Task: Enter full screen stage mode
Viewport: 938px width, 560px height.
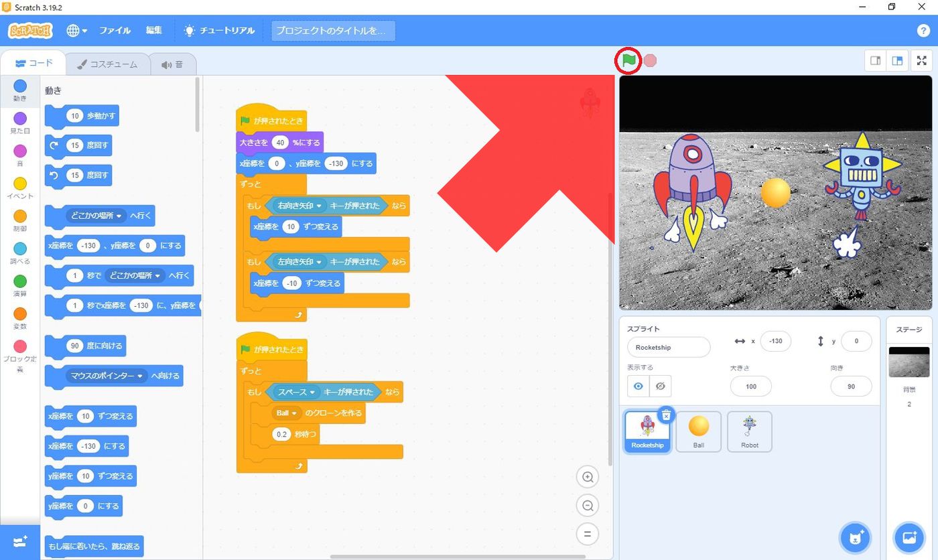Action: (922, 61)
